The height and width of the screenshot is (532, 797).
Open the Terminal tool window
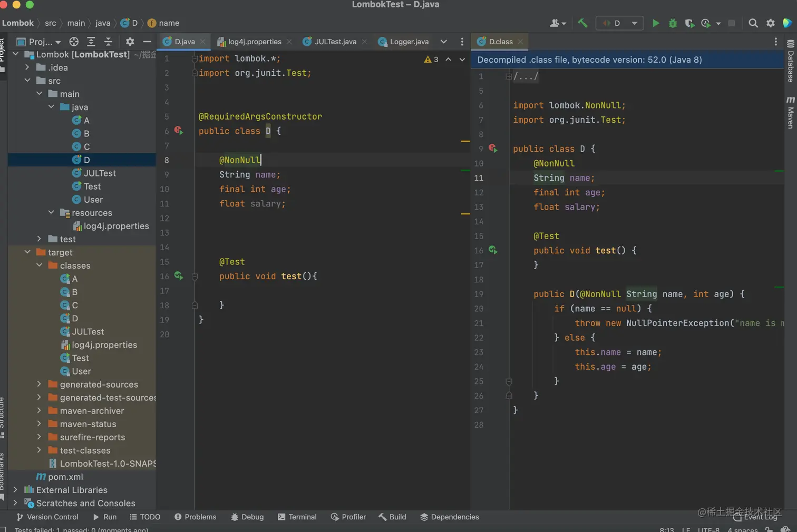297,517
